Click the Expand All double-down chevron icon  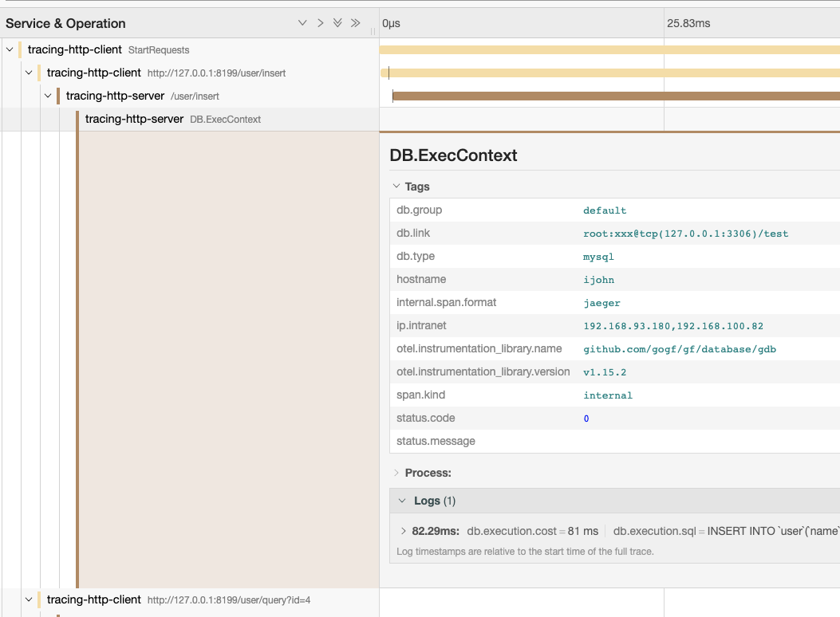[x=337, y=23]
